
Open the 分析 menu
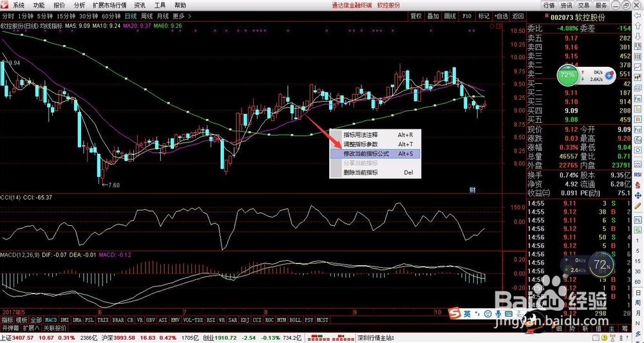tap(79, 5)
